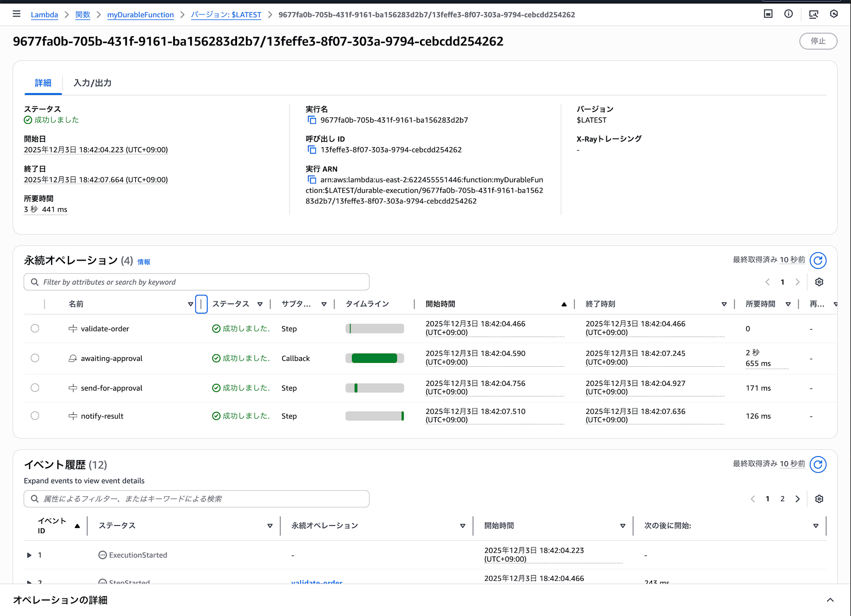Focus the durable operations filter search field

point(197,282)
